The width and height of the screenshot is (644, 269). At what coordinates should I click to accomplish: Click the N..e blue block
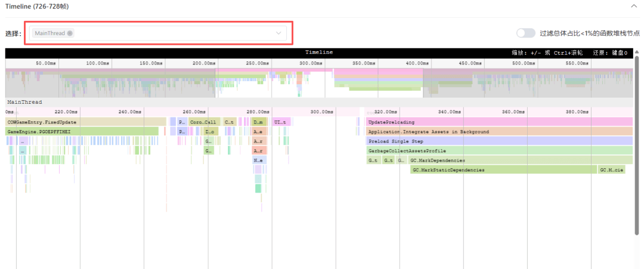[259, 160]
